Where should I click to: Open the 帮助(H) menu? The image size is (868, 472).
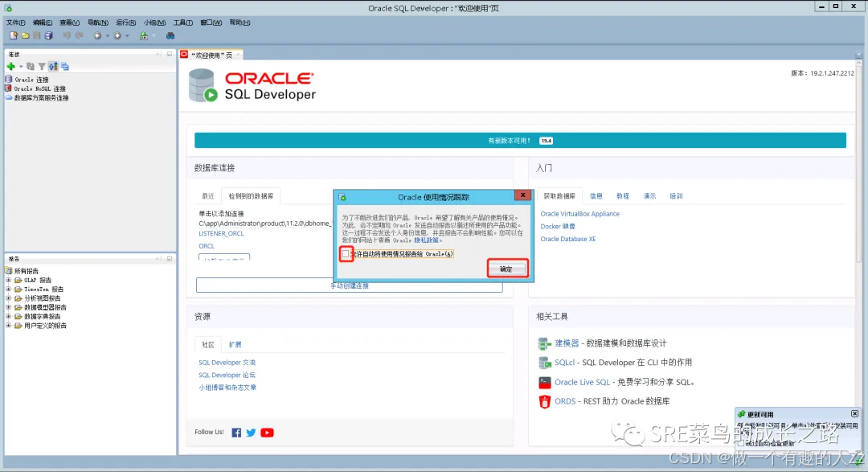click(x=240, y=23)
